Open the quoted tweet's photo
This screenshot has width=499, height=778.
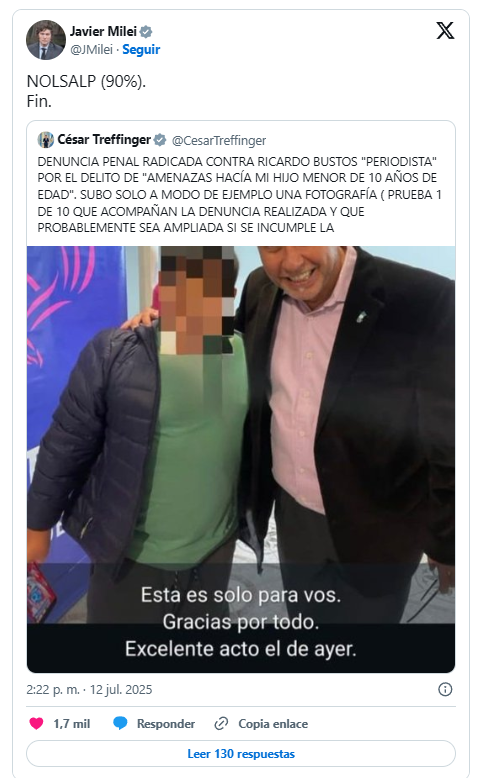pyautogui.click(x=241, y=459)
